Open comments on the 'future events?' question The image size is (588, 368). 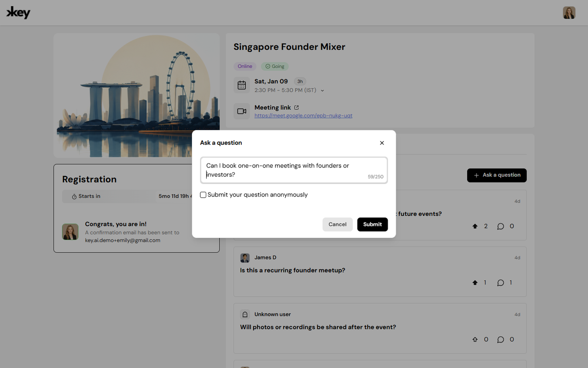click(x=501, y=226)
